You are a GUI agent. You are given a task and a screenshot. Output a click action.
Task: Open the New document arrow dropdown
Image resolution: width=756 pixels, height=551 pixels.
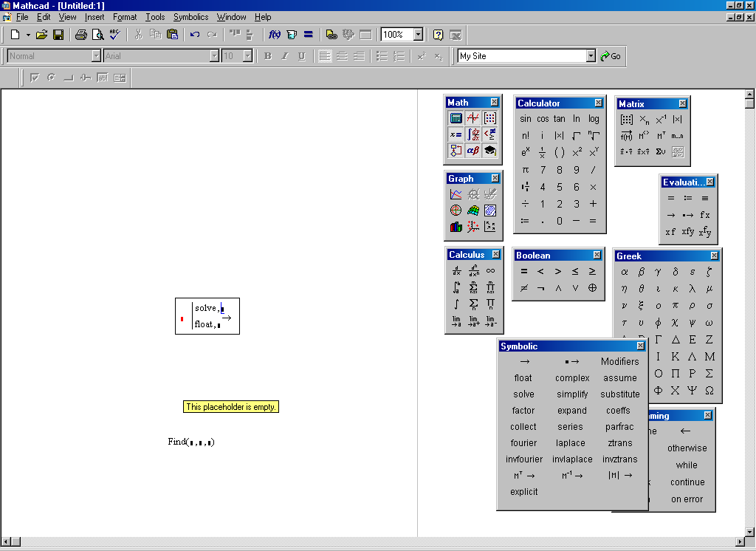point(28,35)
